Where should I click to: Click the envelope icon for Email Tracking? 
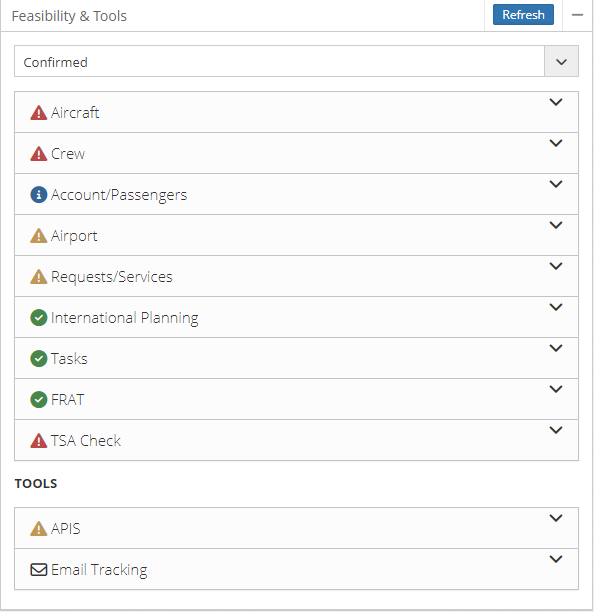pyautogui.click(x=39, y=570)
